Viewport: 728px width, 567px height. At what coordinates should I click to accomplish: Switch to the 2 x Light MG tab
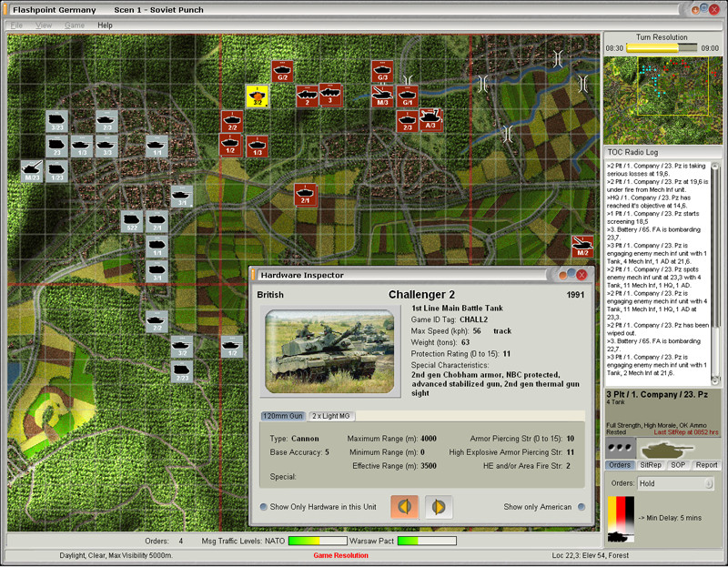tap(332, 416)
